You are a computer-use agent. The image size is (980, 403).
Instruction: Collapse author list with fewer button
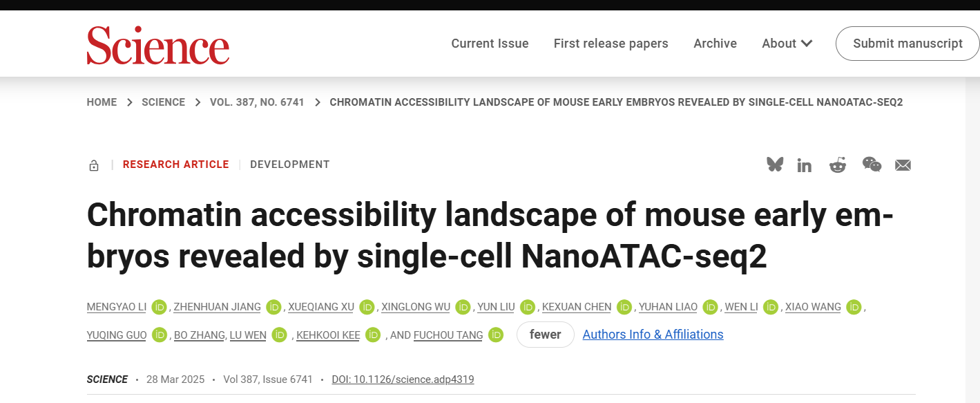(546, 335)
